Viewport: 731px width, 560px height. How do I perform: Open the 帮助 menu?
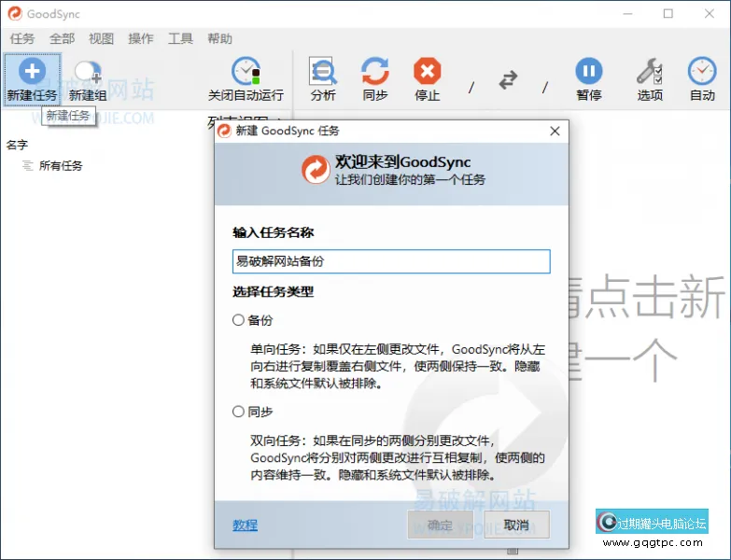(x=220, y=38)
